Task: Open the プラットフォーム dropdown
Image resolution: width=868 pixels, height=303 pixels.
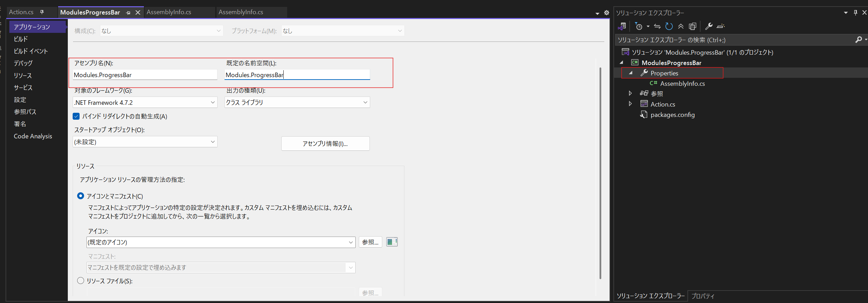Action: [342, 31]
